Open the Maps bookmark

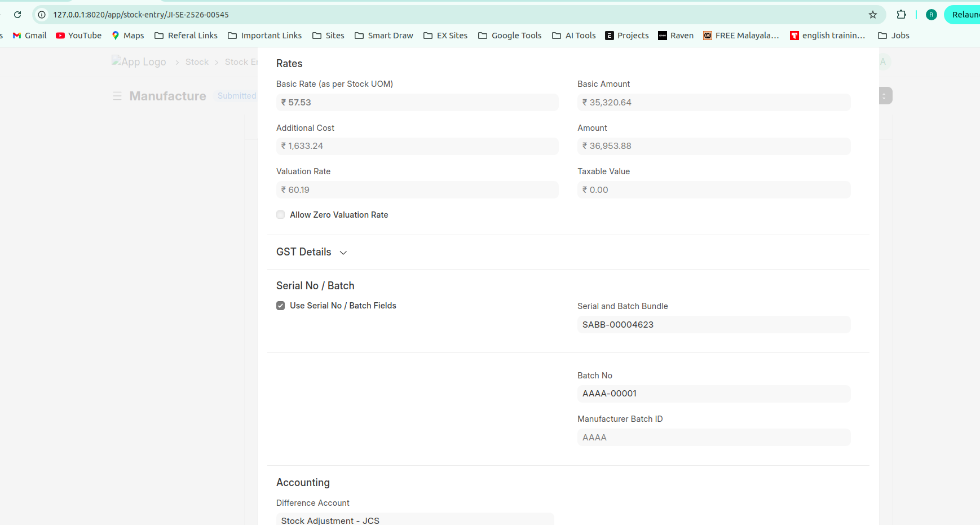(x=127, y=36)
